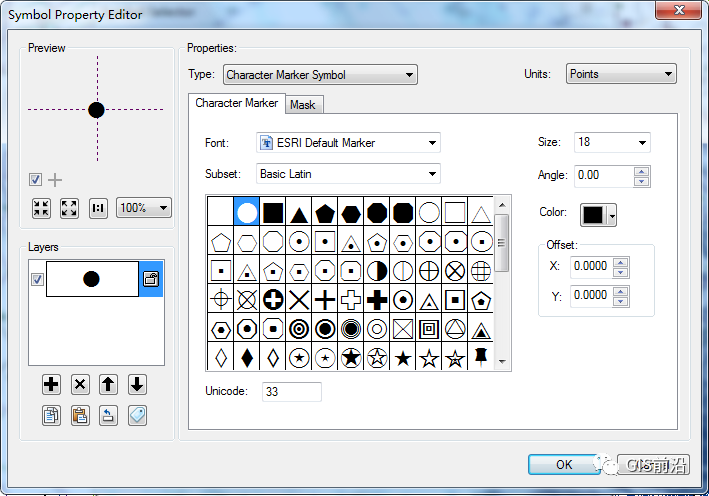This screenshot has height=496, width=709.
Task: Click the OK button
Action: tap(564, 464)
